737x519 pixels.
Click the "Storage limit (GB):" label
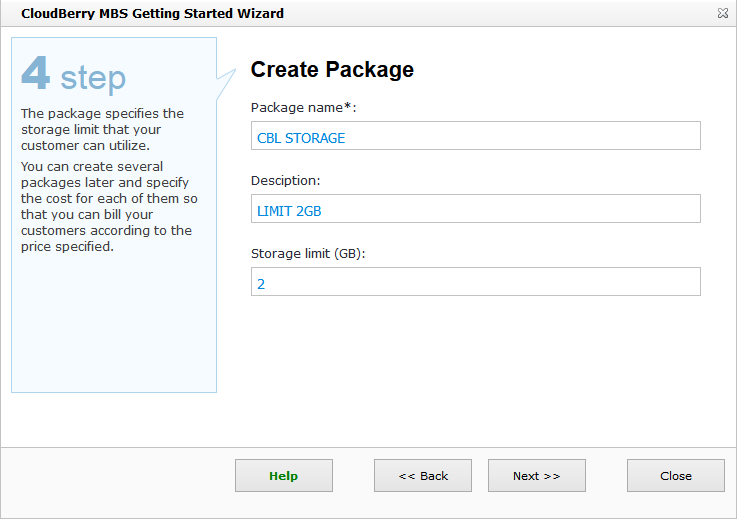tap(308, 254)
